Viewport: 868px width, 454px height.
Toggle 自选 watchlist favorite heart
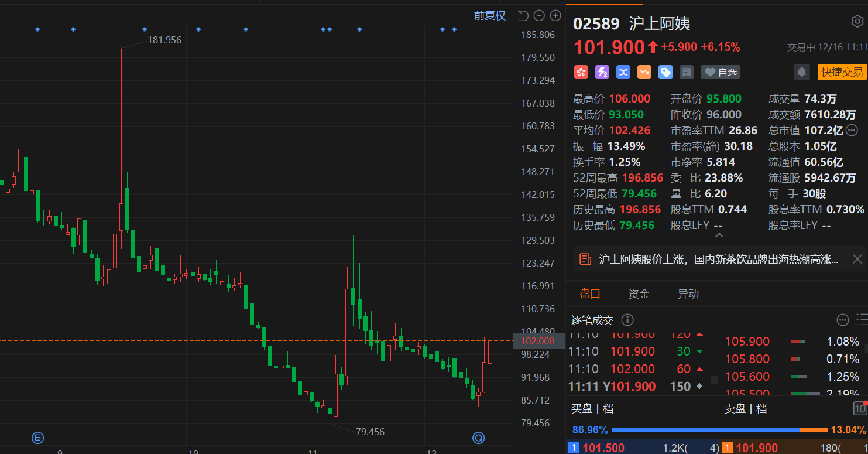(x=721, y=72)
